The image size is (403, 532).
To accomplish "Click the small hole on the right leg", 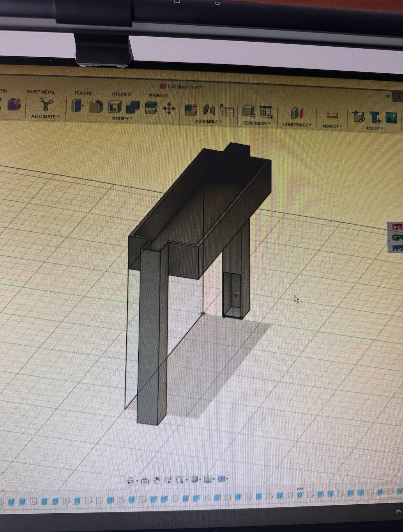I will [x=236, y=295].
